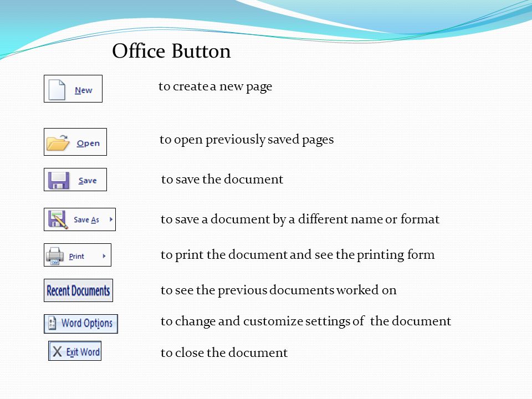Click text 'to close the document'
Viewport: 532px width, 399px height.
tap(224, 352)
